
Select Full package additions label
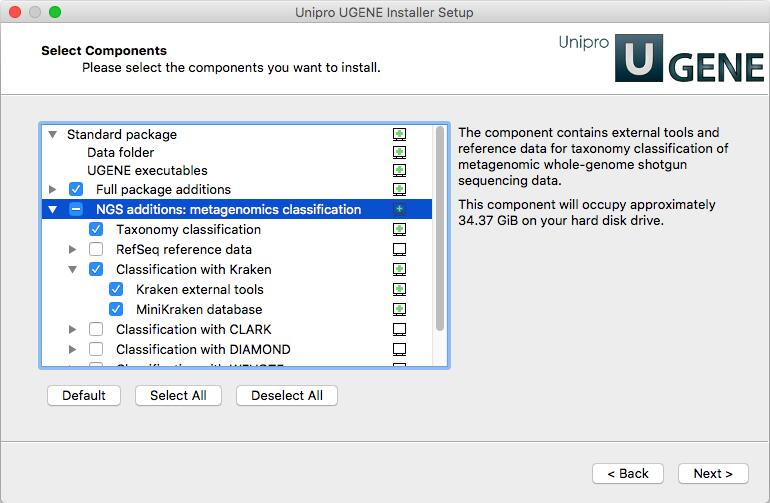(x=164, y=190)
